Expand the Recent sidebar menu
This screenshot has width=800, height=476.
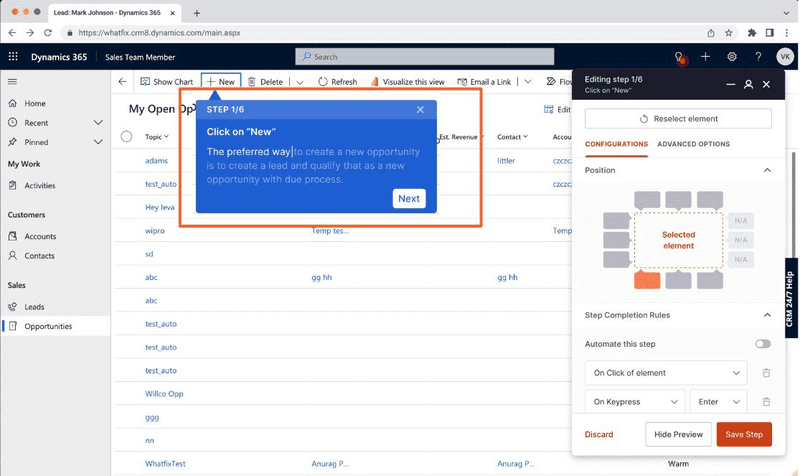point(98,123)
